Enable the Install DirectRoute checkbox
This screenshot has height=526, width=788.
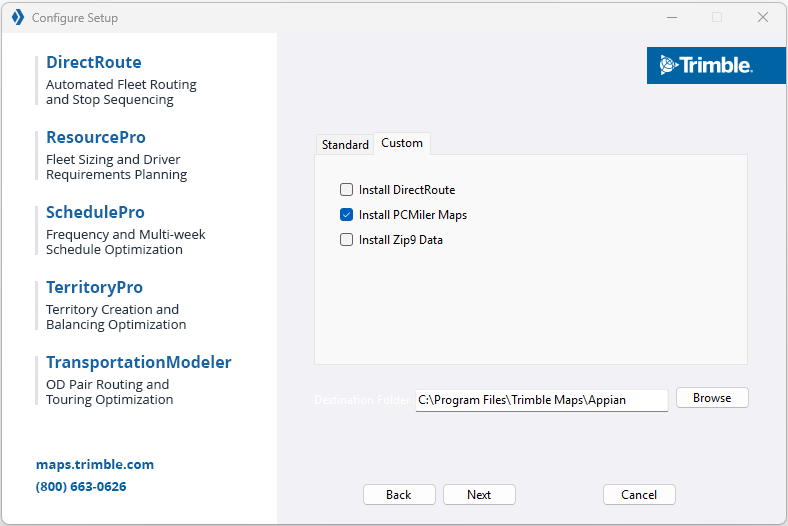346,189
